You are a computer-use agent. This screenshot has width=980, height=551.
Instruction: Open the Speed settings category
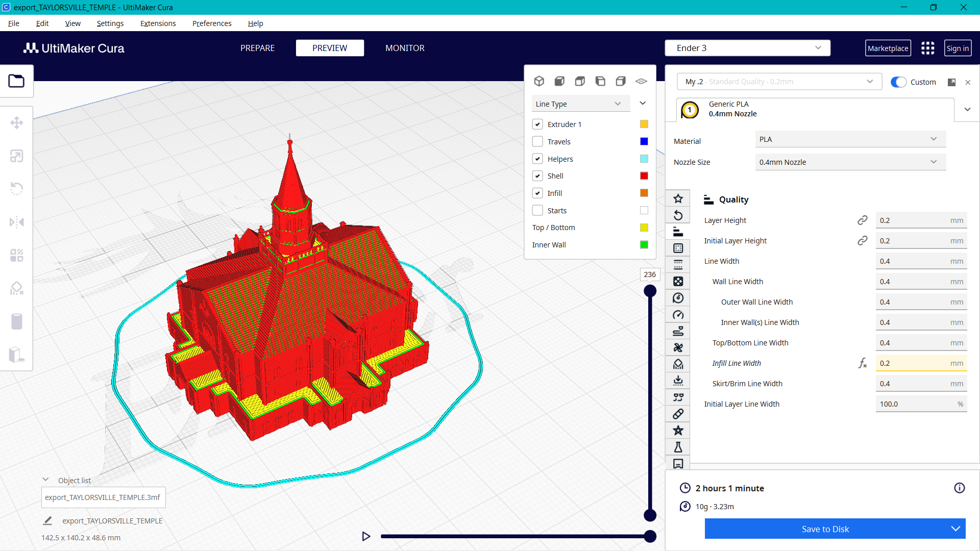tap(678, 314)
